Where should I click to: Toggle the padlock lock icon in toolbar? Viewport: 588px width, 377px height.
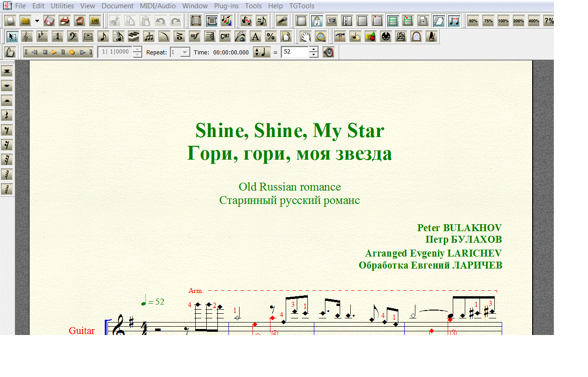[x=317, y=21]
